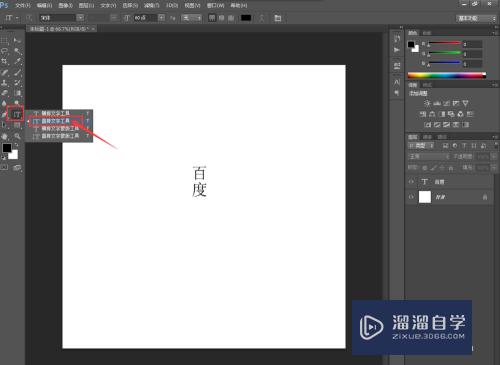Click the font size input field
Screen dimensions: 500x365
pos(145,18)
